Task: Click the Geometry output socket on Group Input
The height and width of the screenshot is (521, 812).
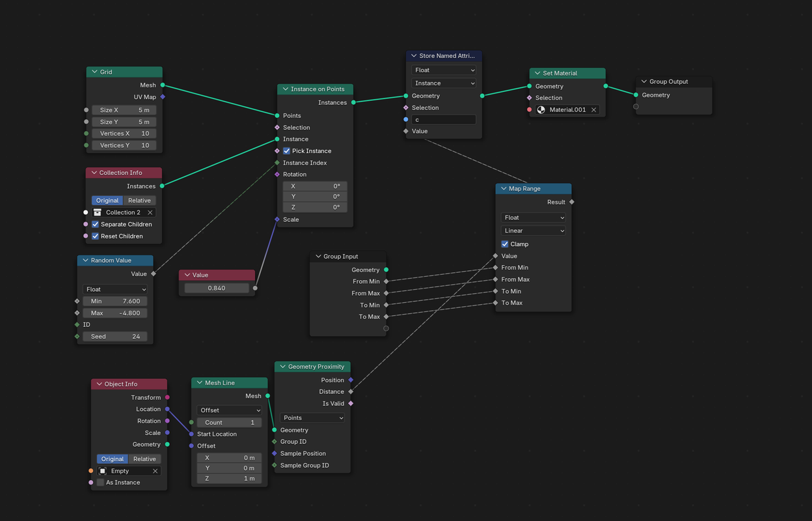Action: coord(386,270)
